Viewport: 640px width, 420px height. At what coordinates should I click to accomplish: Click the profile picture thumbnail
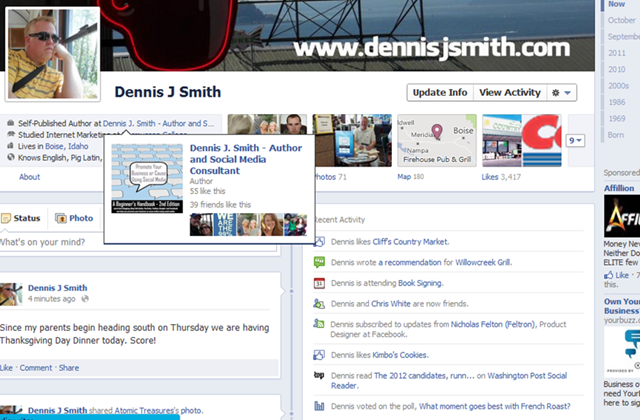tap(53, 55)
